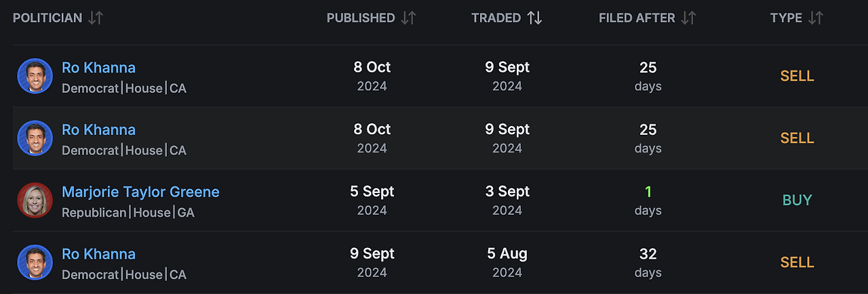Click the TRADED column header text

(x=496, y=18)
